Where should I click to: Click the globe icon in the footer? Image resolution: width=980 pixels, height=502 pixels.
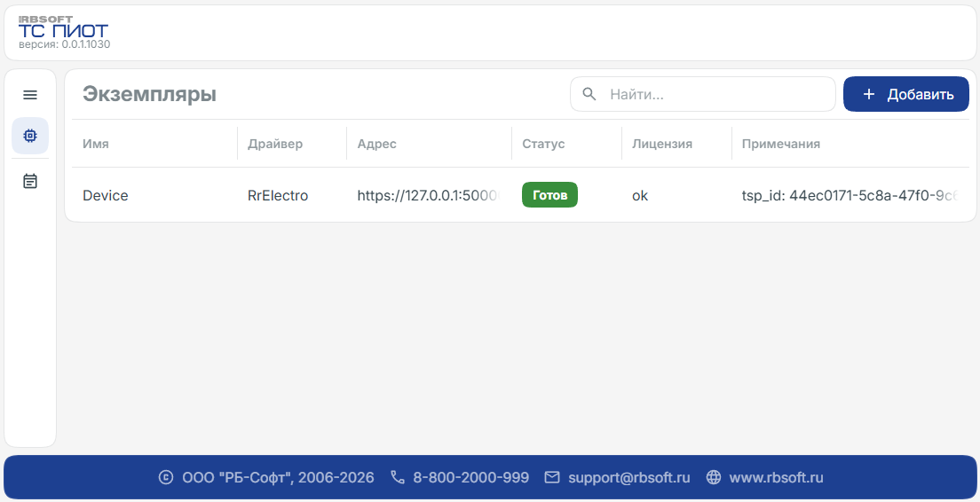click(x=713, y=478)
